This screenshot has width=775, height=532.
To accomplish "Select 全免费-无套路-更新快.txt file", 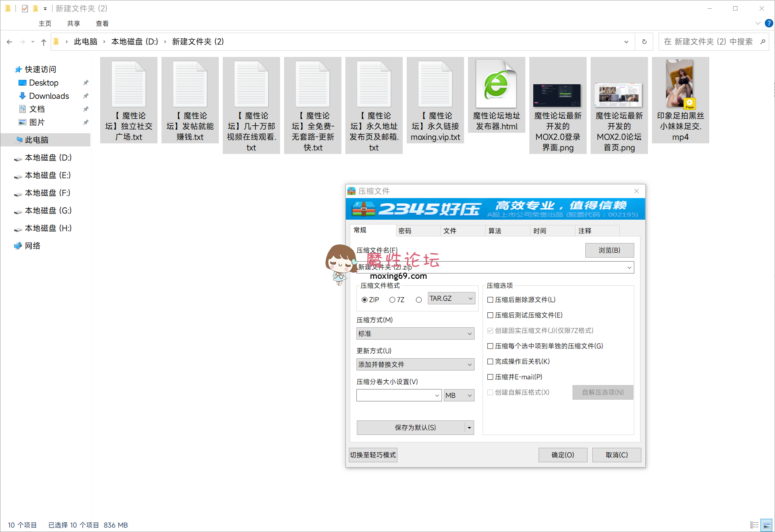I will click(313, 105).
